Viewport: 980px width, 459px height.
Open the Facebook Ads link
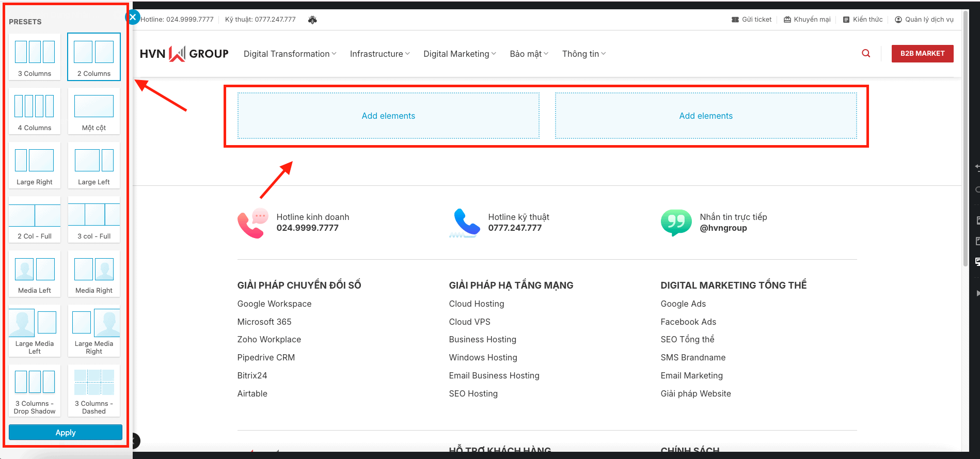coord(688,322)
